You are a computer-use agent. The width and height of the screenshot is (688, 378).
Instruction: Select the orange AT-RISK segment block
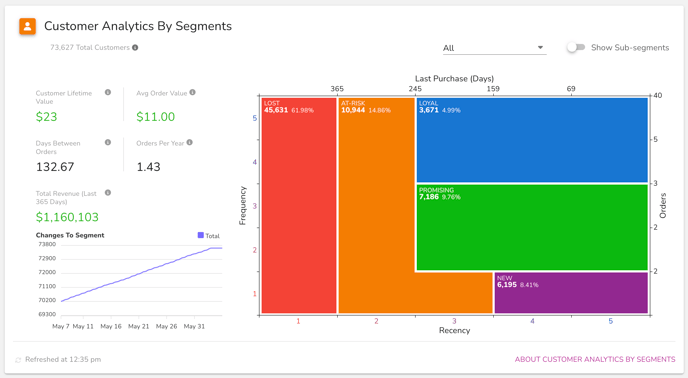[376, 205]
